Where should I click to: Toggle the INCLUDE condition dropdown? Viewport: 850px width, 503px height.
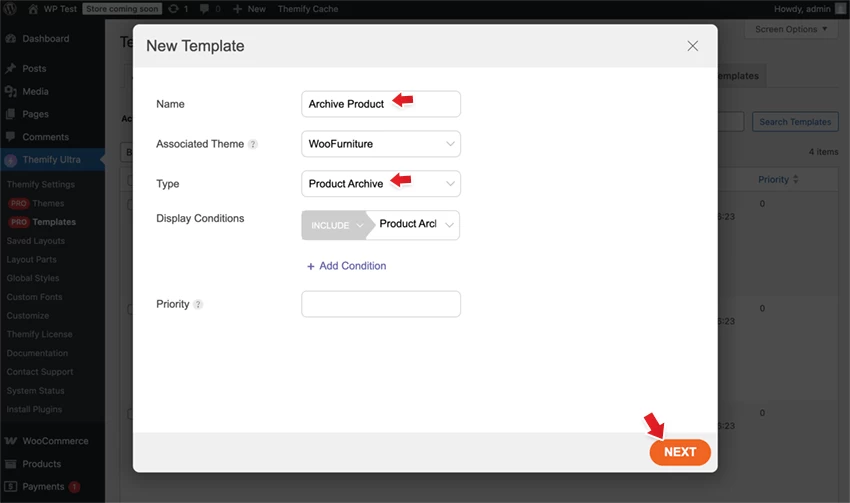coord(334,226)
